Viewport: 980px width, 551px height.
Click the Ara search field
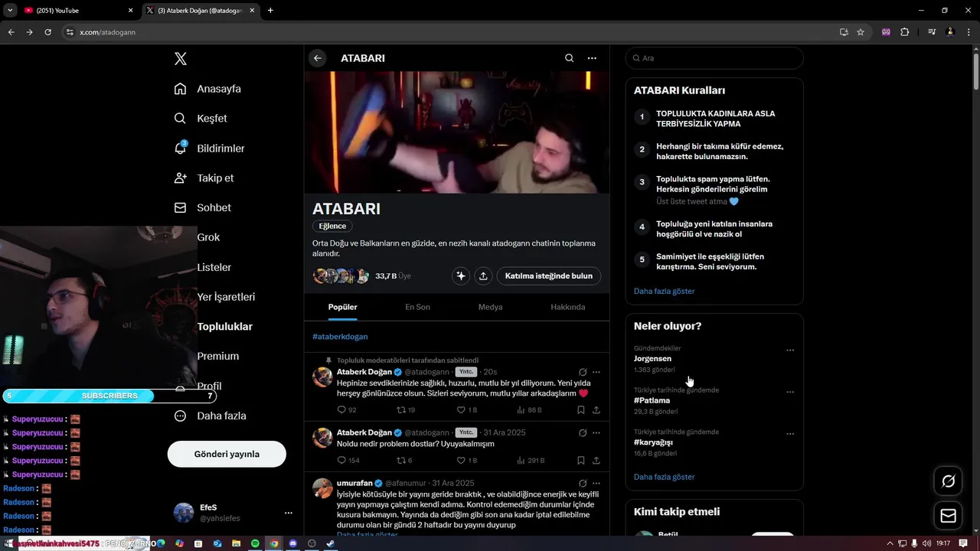click(714, 58)
